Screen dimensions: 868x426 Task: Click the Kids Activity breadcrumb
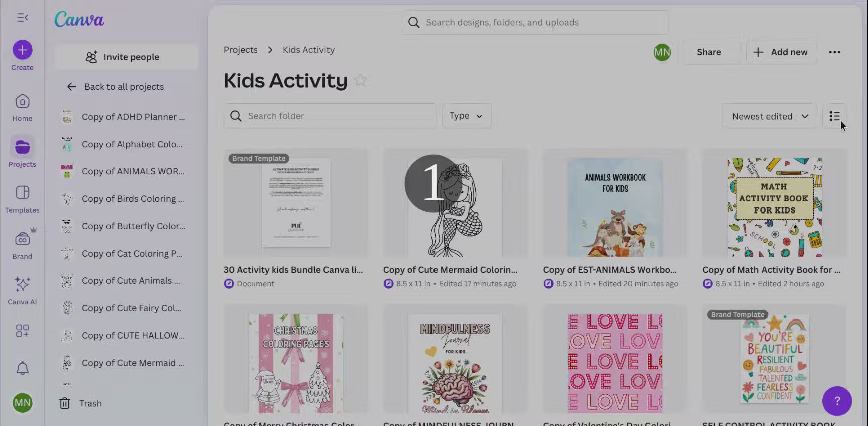click(308, 50)
